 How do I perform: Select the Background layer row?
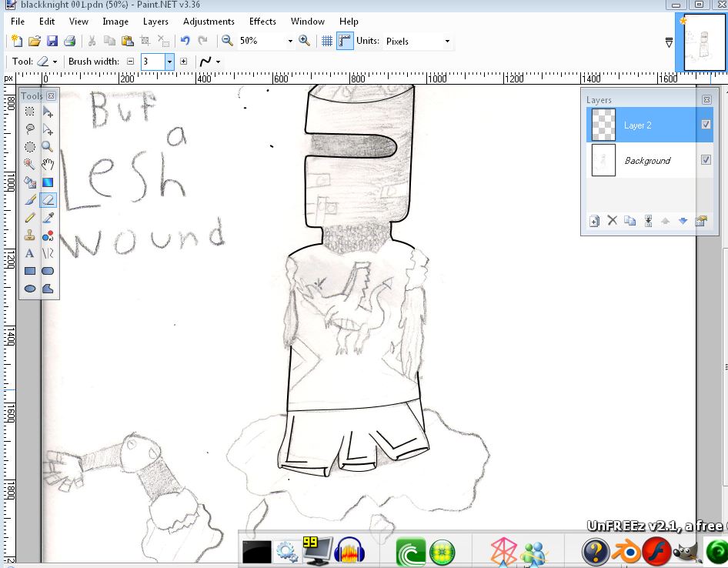[x=650, y=160]
